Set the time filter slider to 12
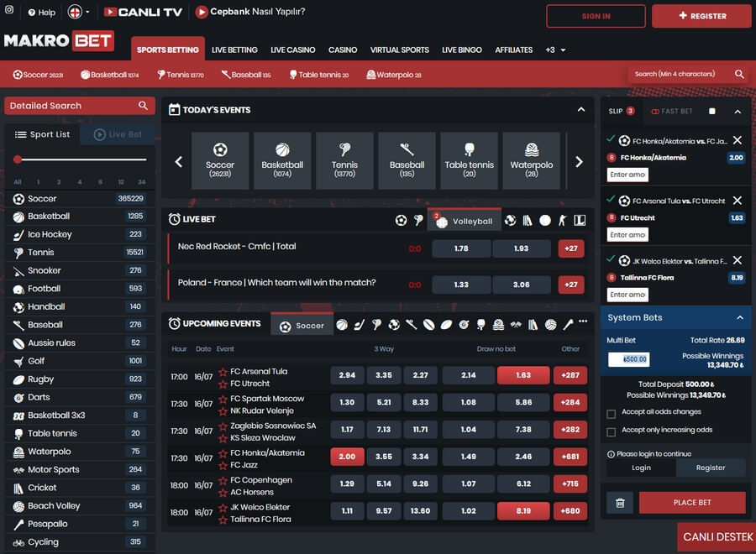 coord(121,182)
